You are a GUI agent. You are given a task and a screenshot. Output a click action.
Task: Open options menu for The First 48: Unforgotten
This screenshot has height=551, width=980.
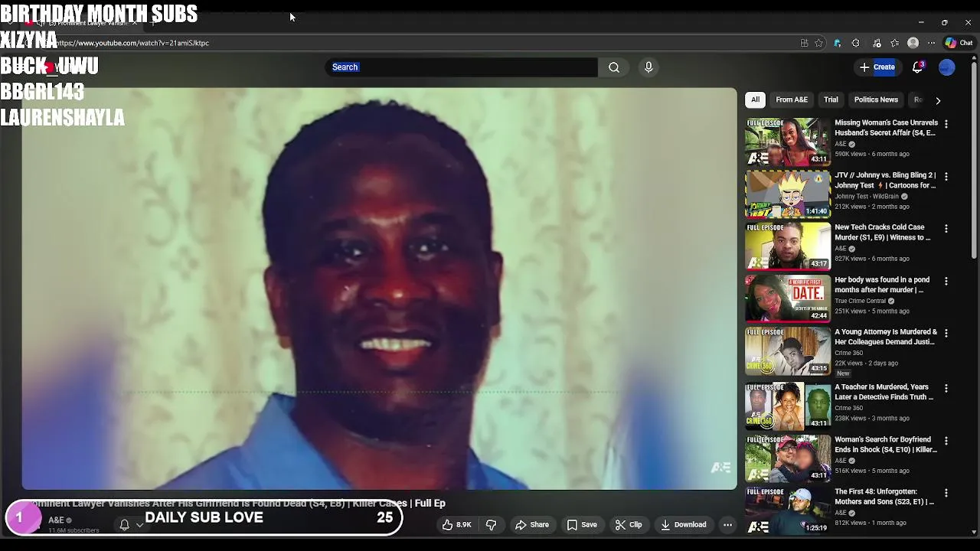[946, 493]
